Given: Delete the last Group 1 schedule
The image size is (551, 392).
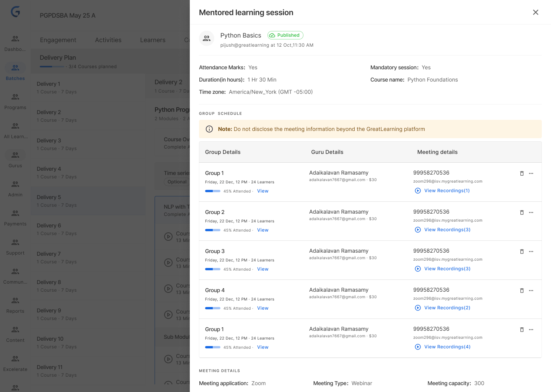Looking at the screenshot, I should 522,330.
